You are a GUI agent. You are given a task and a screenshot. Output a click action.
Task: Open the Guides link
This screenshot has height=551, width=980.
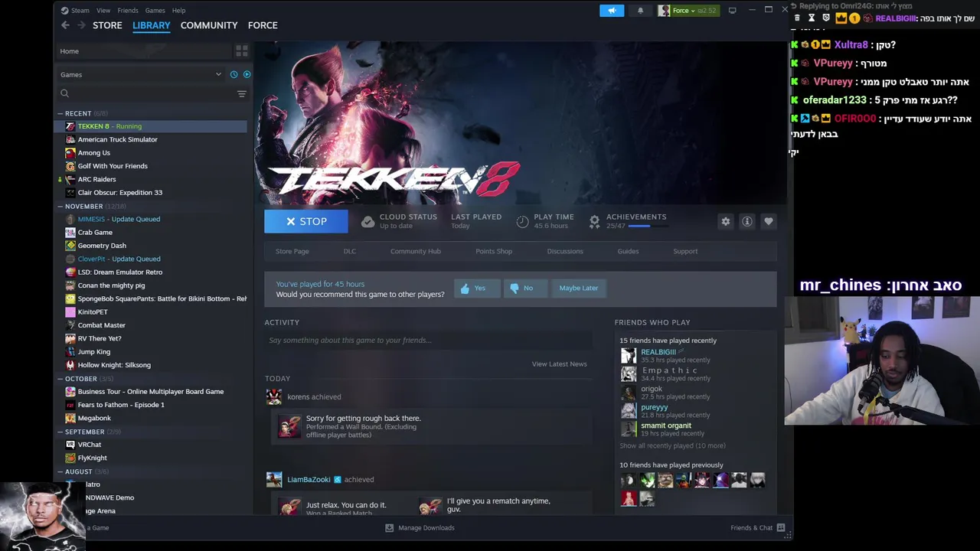click(x=628, y=251)
